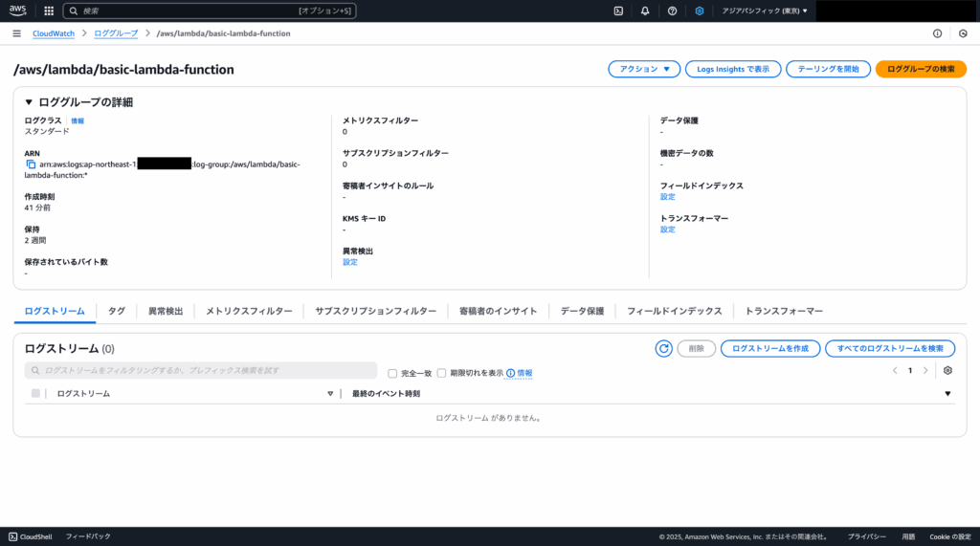
Task: Select all log streams header checkbox
Action: click(35, 394)
